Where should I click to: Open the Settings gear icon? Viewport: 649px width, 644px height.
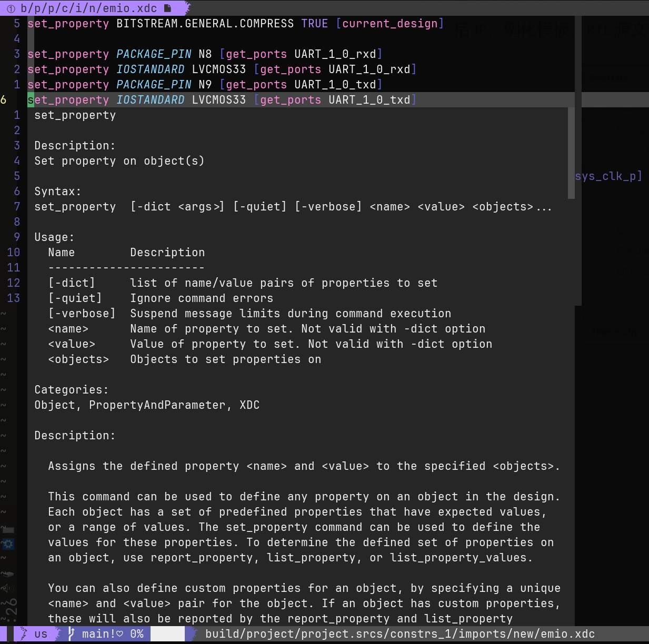coord(8,544)
